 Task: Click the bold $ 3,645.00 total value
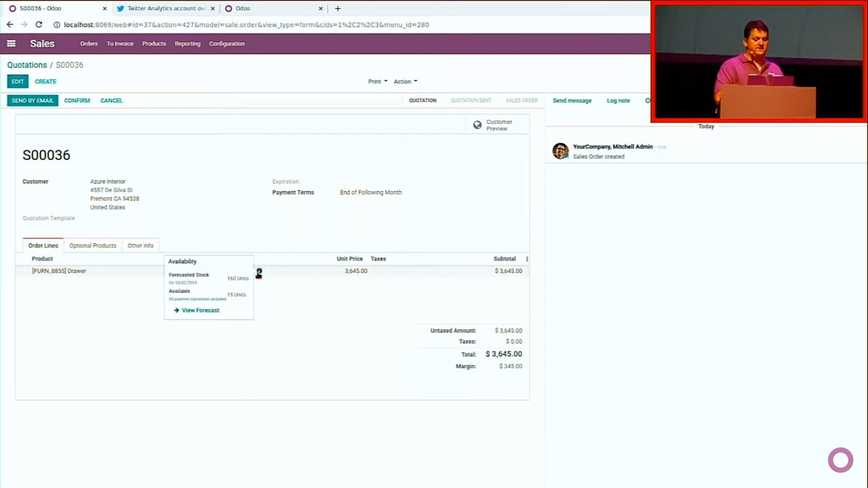[504, 354]
